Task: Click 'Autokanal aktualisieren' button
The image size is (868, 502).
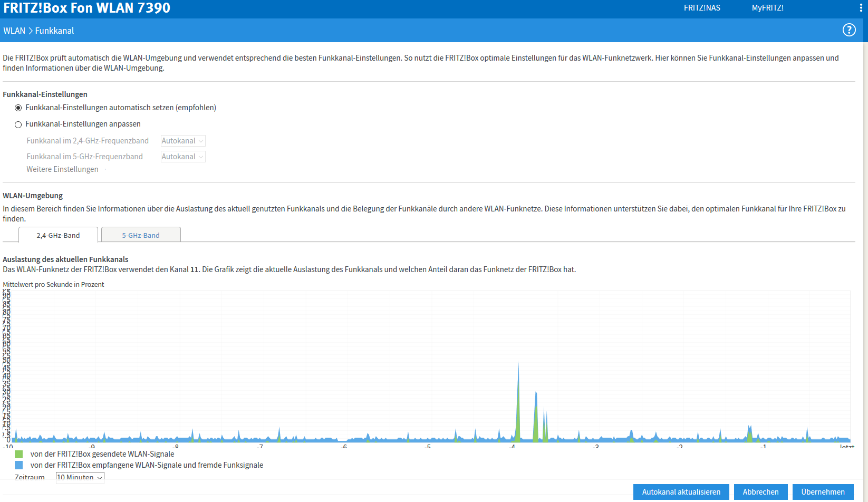Action: 681,492
